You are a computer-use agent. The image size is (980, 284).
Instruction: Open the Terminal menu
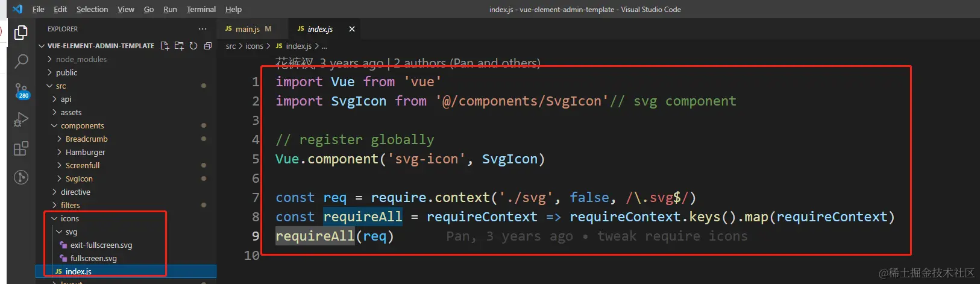(201, 9)
